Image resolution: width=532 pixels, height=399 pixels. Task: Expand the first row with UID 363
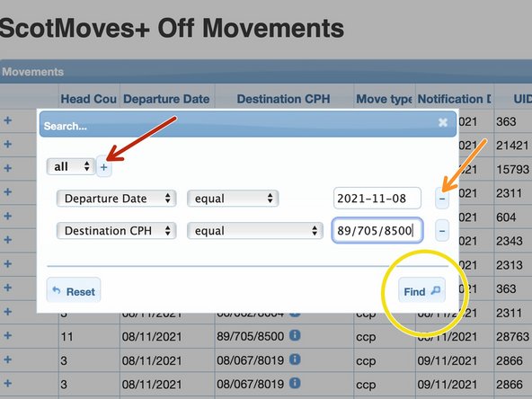point(8,120)
